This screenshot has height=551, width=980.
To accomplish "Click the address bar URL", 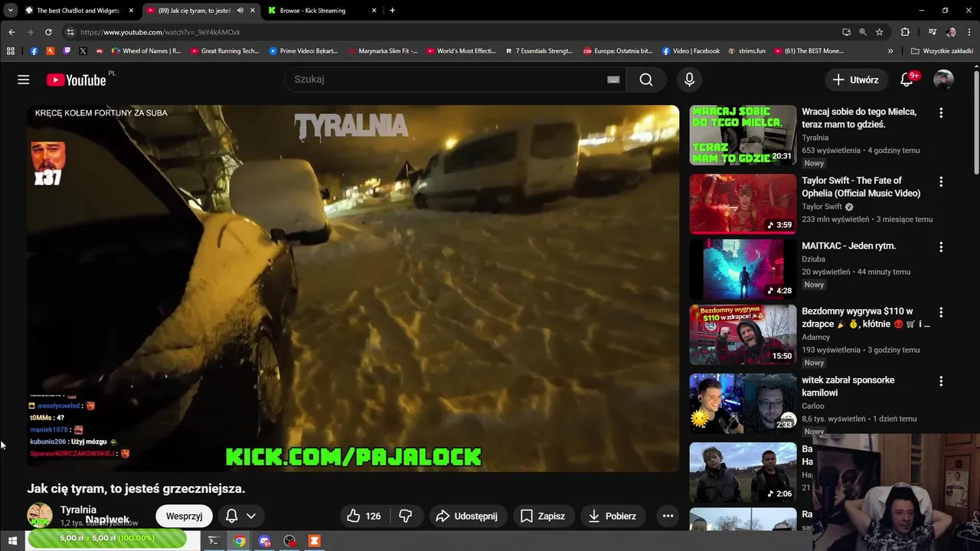I will tap(160, 32).
